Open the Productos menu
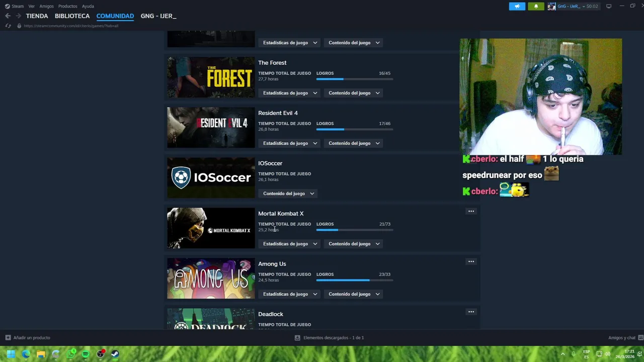 click(68, 6)
